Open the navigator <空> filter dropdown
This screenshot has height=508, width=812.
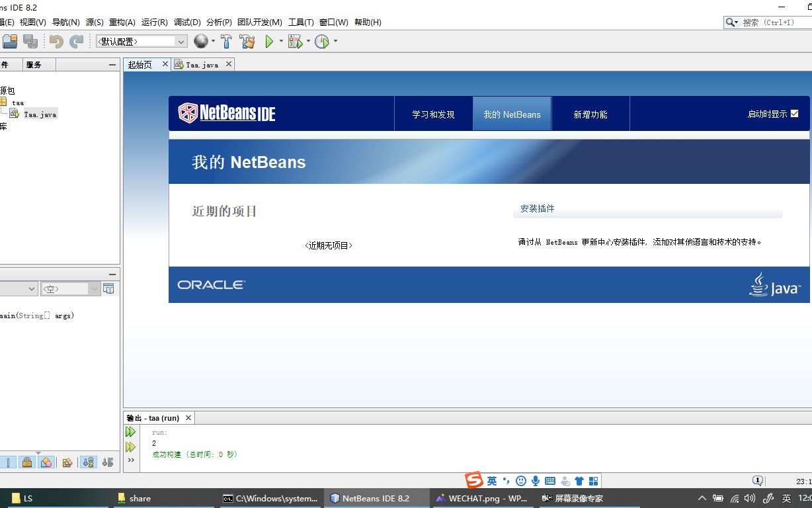[x=70, y=288]
